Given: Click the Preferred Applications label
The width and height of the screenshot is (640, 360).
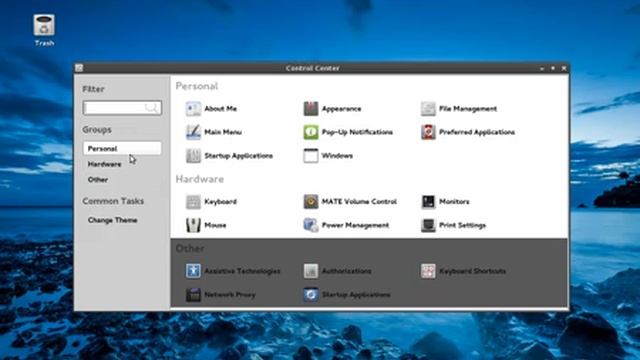Looking at the screenshot, I should [x=477, y=132].
